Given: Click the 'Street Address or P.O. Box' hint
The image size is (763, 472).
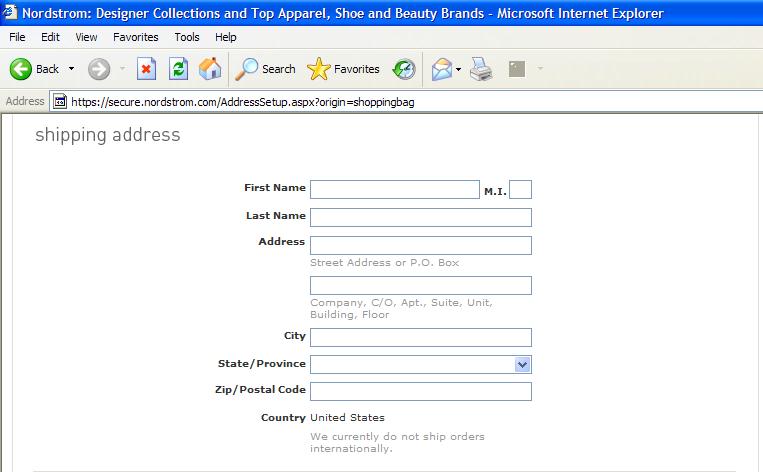Looking at the screenshot, I should point(384,263).
